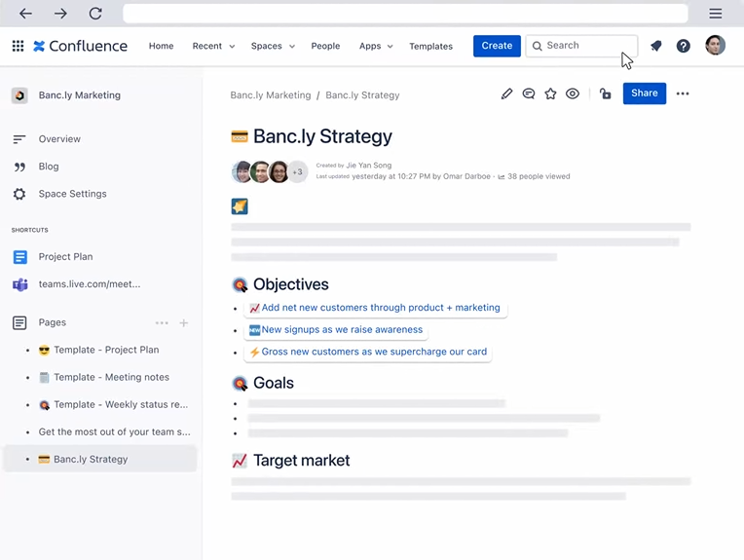Image resolution: width=744 pixels, height=560 pixels.
Task: Open the help question mark icon
Action: coord(684,46)
